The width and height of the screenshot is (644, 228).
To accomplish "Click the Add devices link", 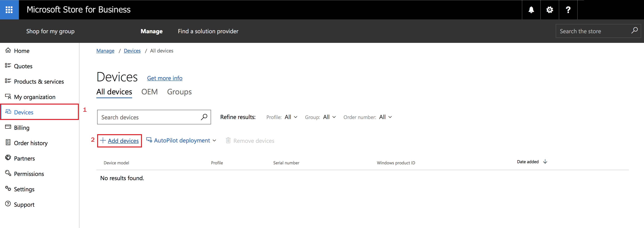I will [x=123, y=141].
